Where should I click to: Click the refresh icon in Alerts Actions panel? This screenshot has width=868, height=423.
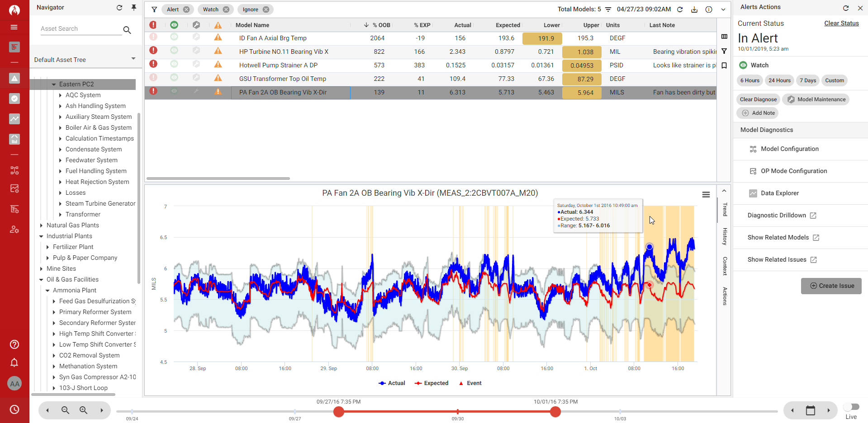pos(845,8)
